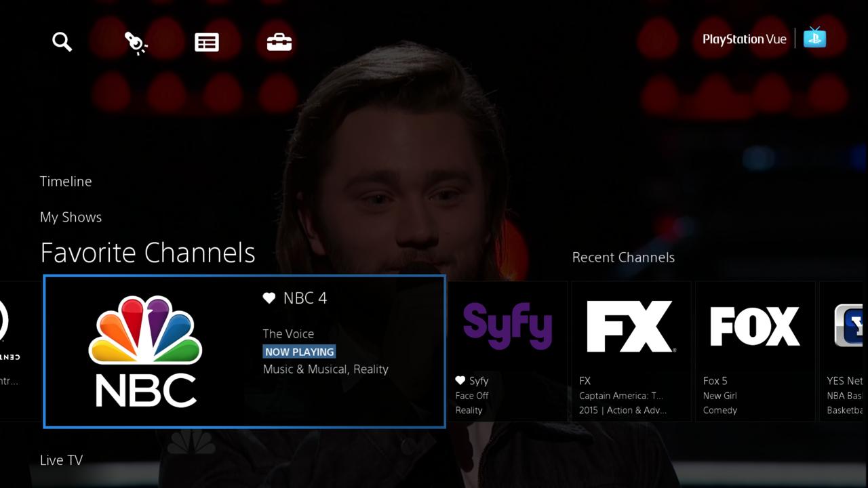
Task: Open the FX channel tile
Action: coord(631,351)
